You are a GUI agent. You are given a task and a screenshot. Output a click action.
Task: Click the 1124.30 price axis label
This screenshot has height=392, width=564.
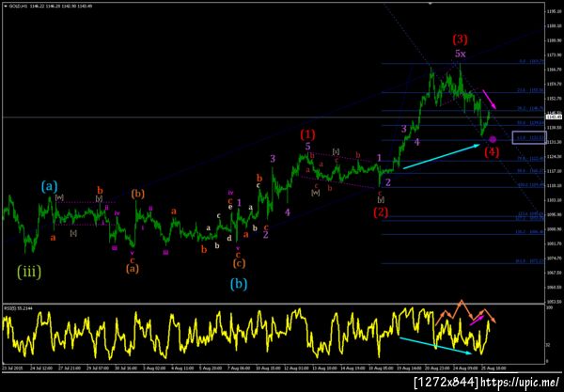554,156
